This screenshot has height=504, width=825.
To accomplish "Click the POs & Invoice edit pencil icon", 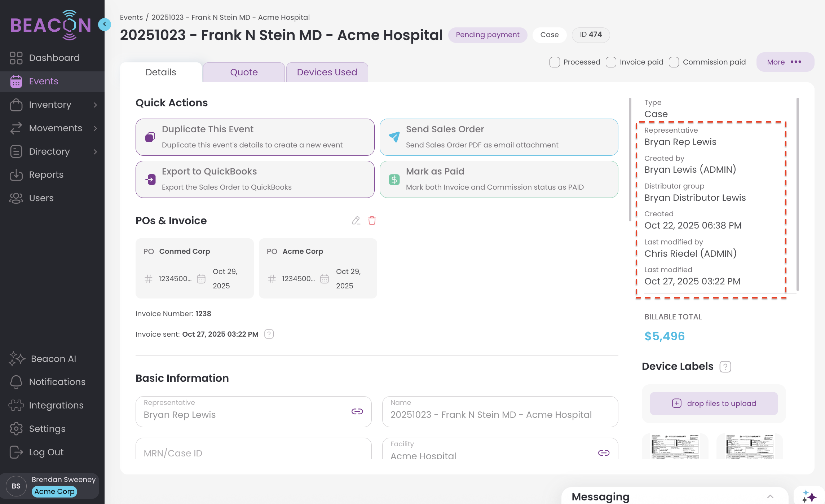I will (x=356, y=221).
